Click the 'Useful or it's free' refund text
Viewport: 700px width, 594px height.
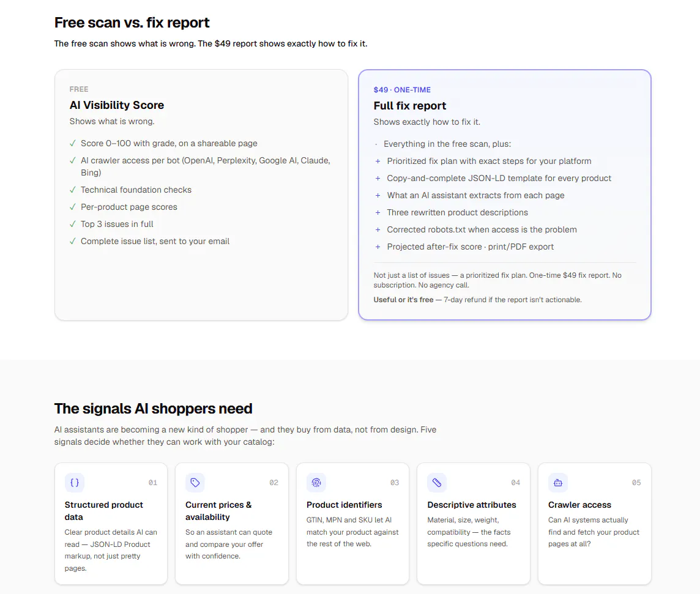478,300
